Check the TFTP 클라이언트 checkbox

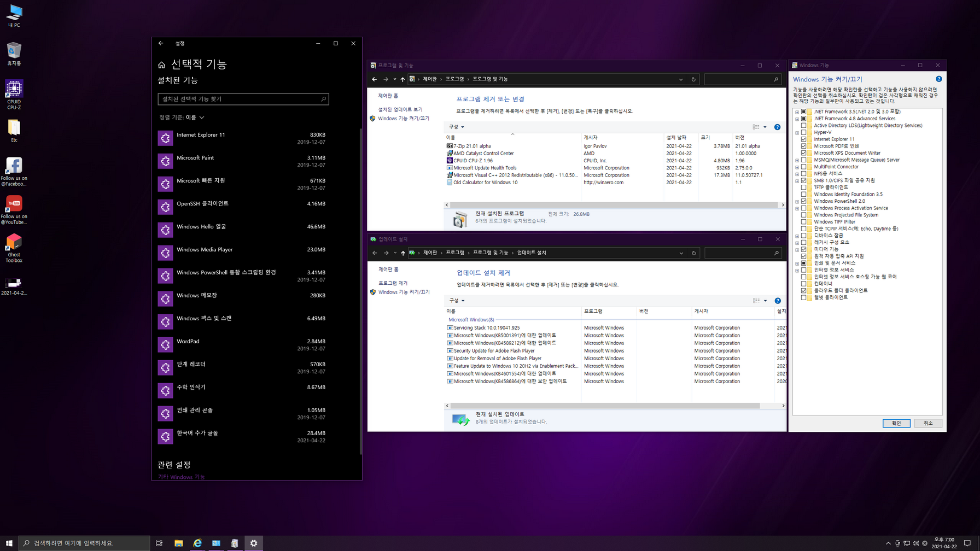coord(803,187)
